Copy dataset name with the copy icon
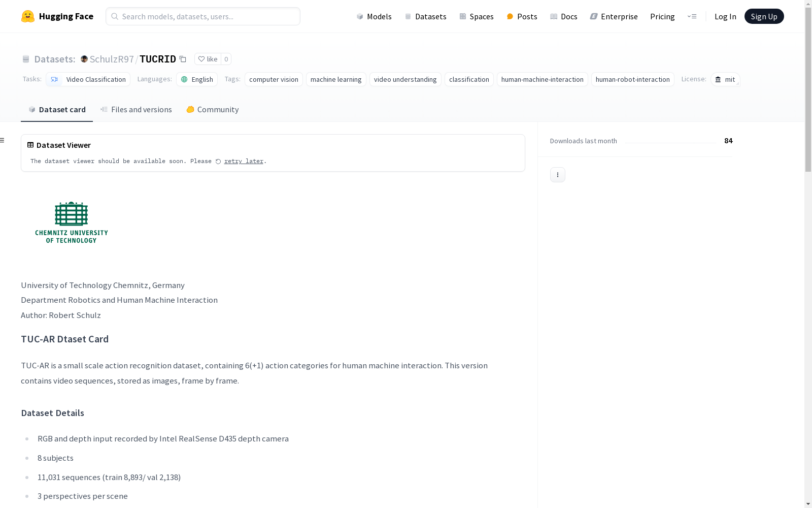Screen dimensions: 812x508 183,59
